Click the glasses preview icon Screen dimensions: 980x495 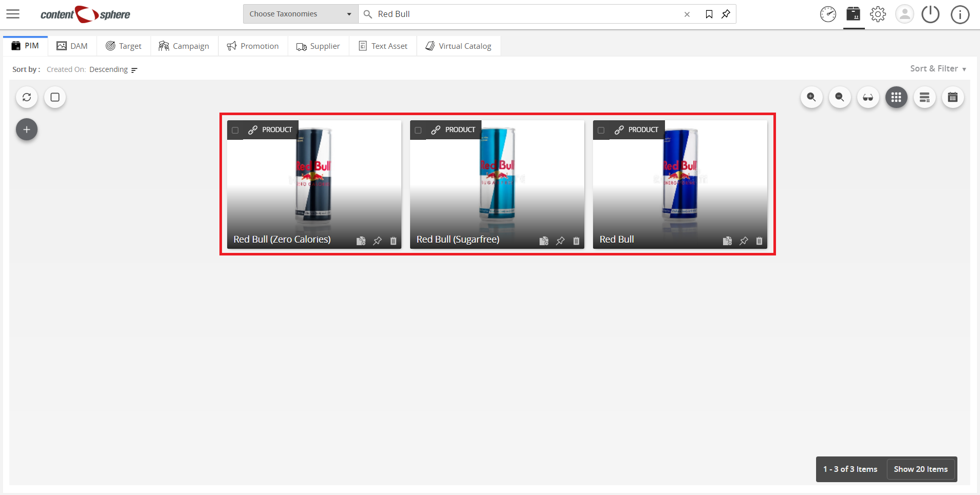868,97
